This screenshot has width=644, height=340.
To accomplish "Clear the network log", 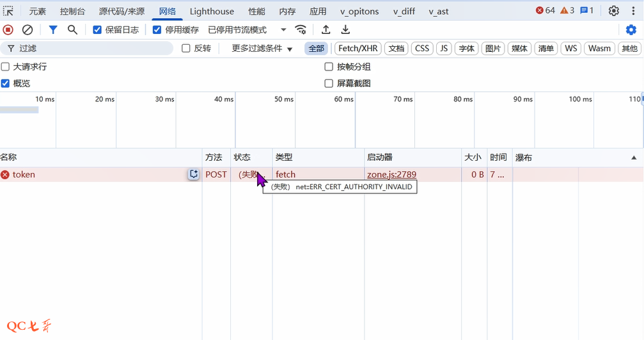I will [x=27, y=29].
